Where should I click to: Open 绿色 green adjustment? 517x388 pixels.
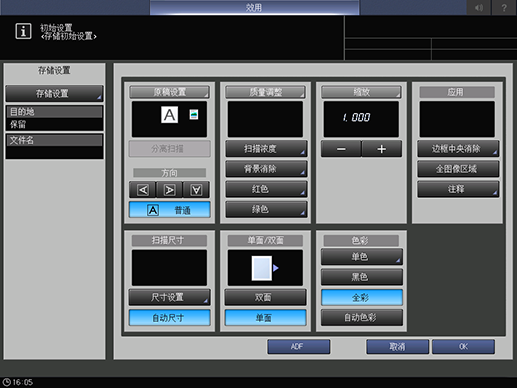266,210
